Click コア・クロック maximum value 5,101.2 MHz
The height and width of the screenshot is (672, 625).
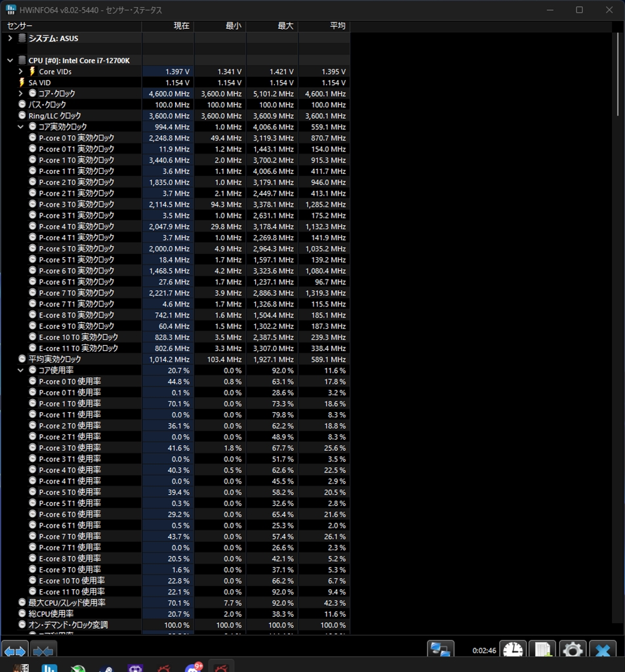(x=273, y=94)
